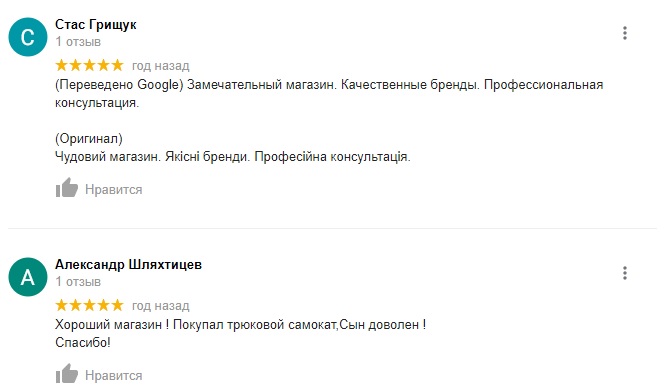Screen dimensions: 666x392
Task: Click '1 отзыв' under Стас Грищук
Action: pos(78,42)
